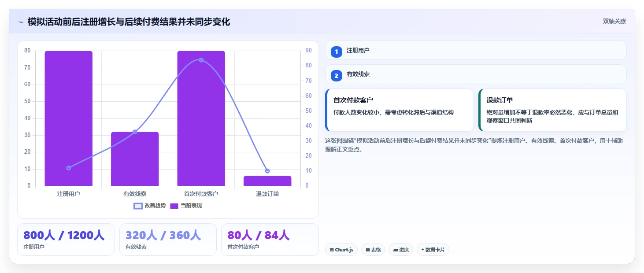Click the trend line point over 注册用户
644x273 pixels.
click(68, 168)
